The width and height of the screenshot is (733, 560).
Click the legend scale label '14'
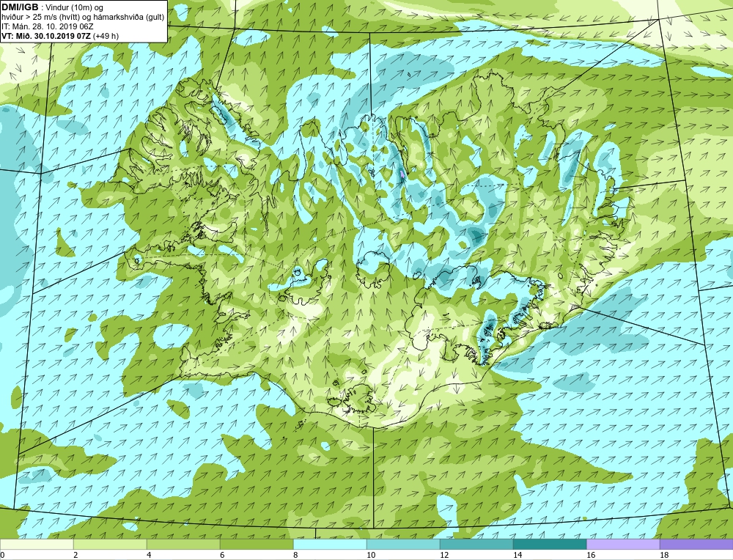point(518,555)
